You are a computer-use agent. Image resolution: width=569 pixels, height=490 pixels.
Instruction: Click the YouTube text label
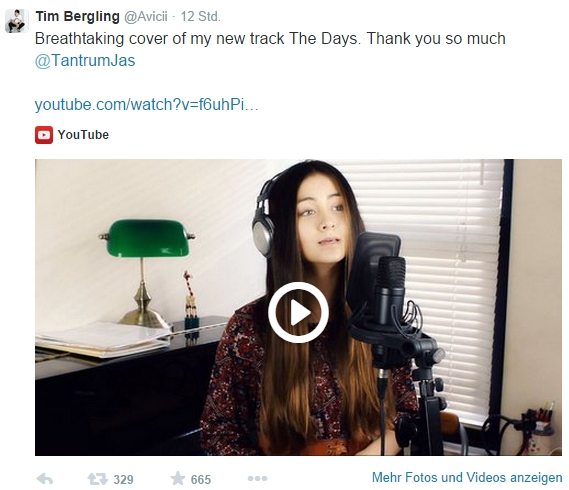coord(83,135)
